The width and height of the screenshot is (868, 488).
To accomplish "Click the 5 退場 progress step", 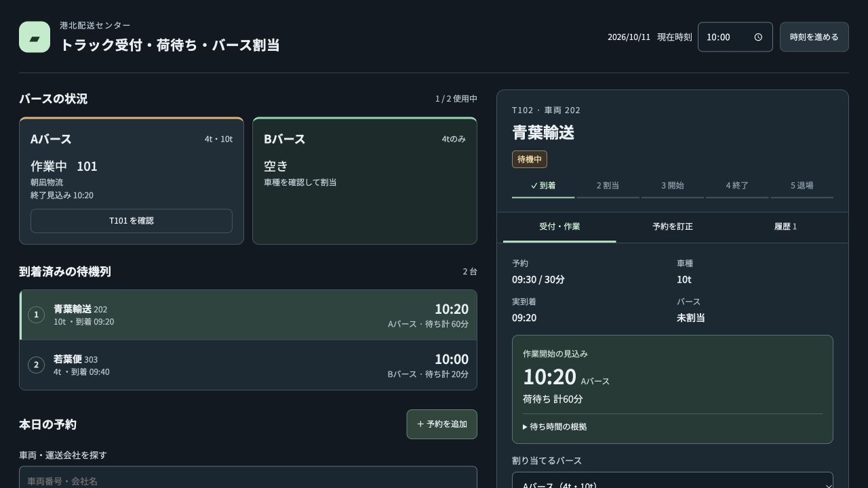I will 802,186.
